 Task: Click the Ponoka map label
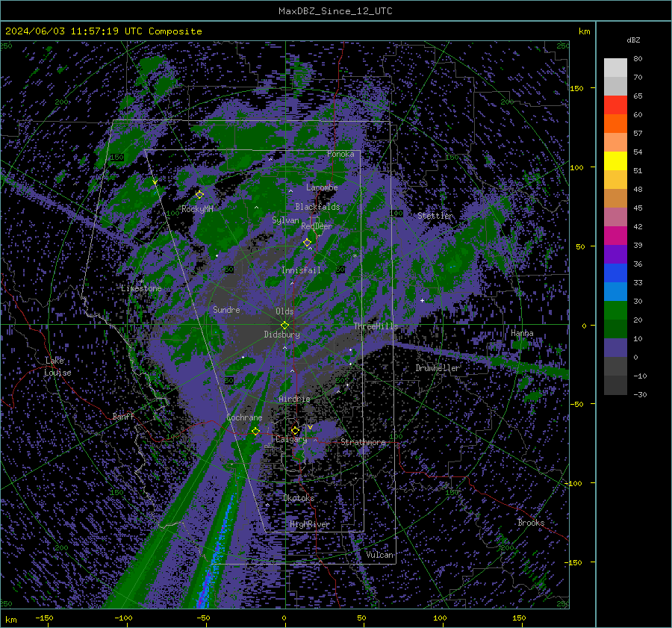340,154
